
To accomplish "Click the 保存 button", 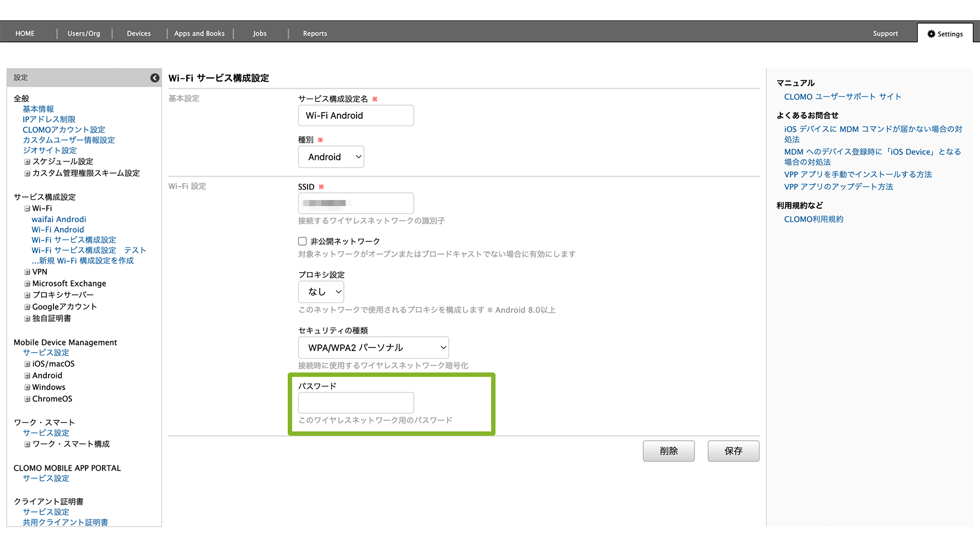I will (x=733, y=451).
